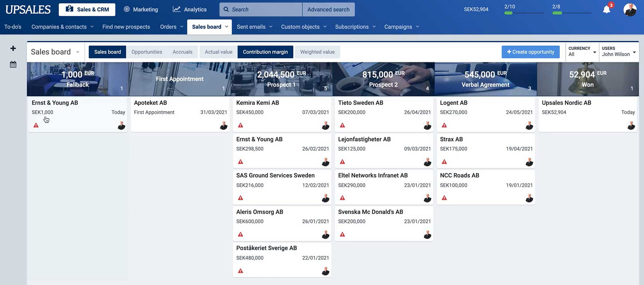Click warning icon on Svenska Mc Donald's card
Screen dimensions: 644x285
point(342,235)
